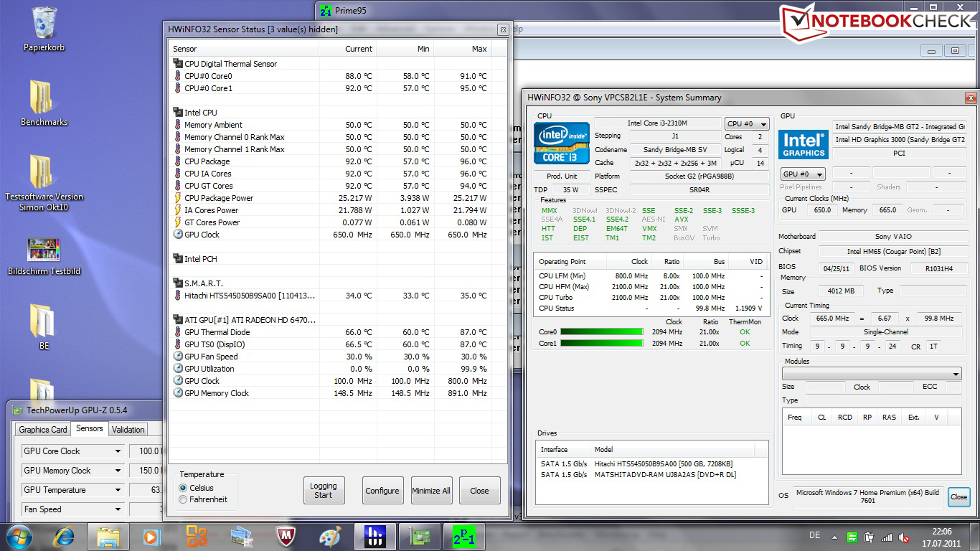Screen dimensions: 980x551
Task: Click the power plug tray icon
Action: [x=870, y=537]
